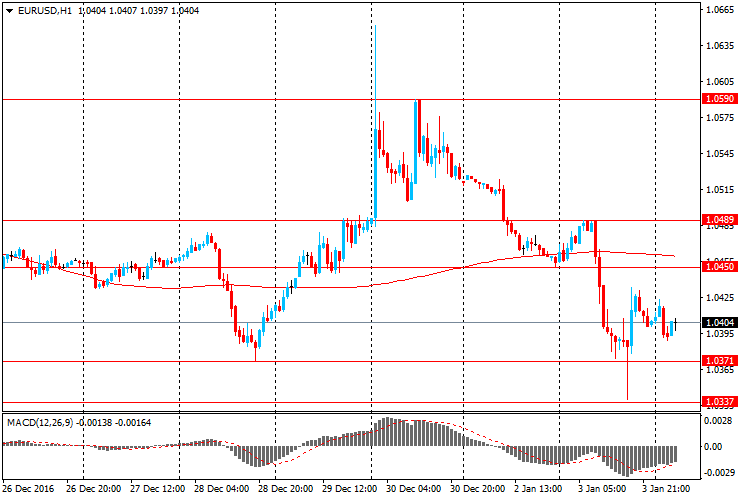Click the 30 Dec 20:00 time label

pyautogui.click(x=477, y=489)
